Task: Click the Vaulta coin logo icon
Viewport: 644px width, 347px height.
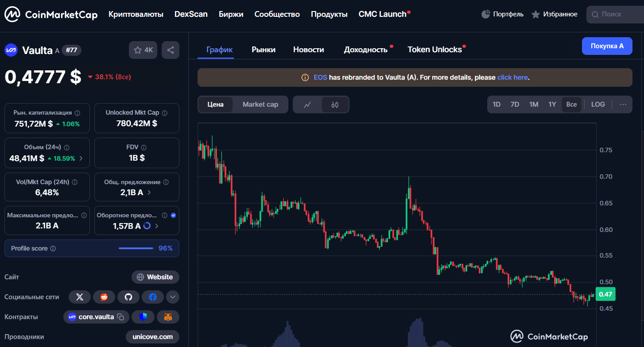Action: pyautogui.click(x=11, y=50)
